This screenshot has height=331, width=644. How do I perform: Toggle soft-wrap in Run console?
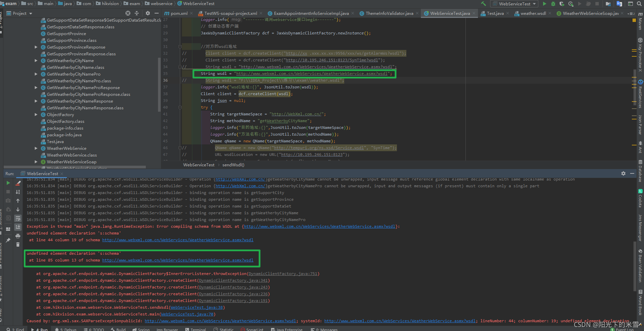coord(18,218)
